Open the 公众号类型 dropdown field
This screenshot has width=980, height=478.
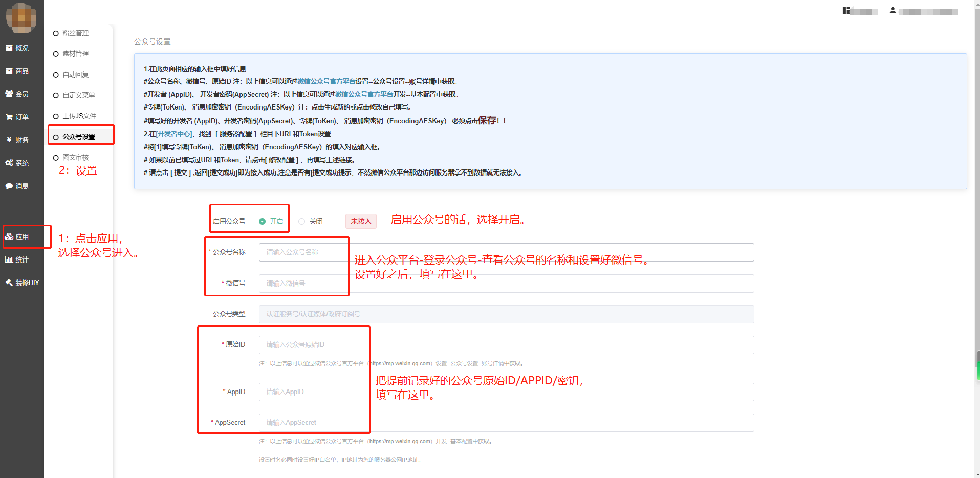pyautogui.click(x=506, y=314)
